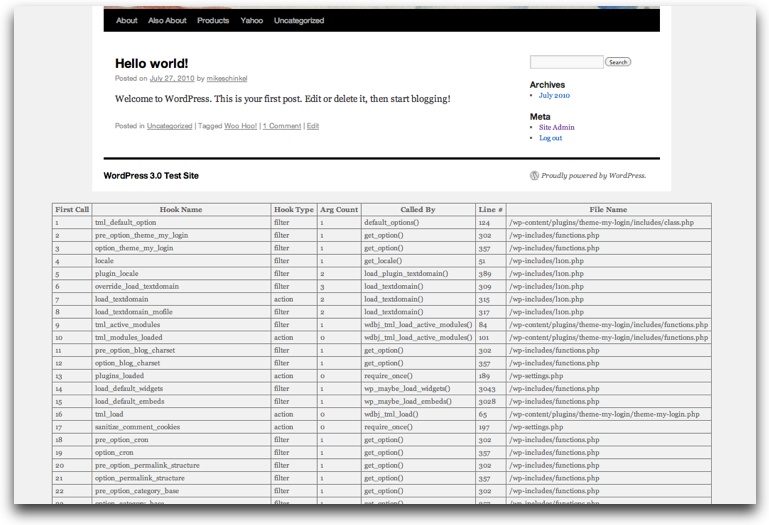Open the About menu item

pyautogui.click(x=127, y=21)
